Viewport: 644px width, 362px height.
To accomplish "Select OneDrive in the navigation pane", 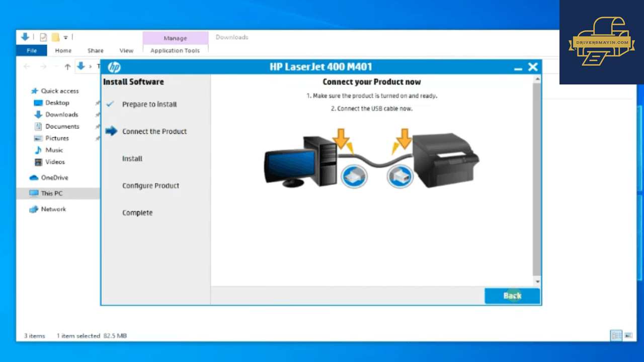I will click(x=49, y=177).
